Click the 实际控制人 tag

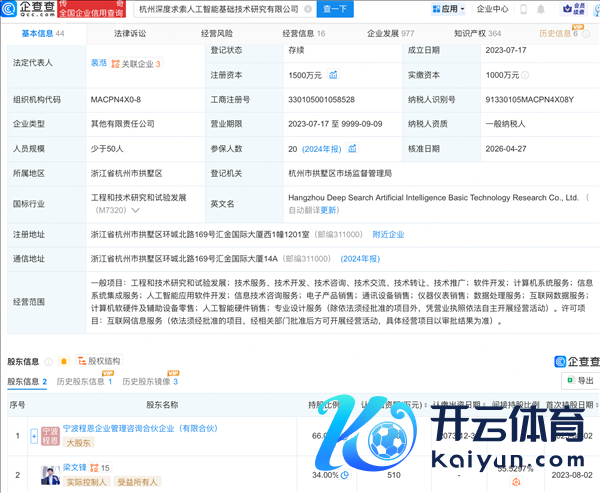86,482
